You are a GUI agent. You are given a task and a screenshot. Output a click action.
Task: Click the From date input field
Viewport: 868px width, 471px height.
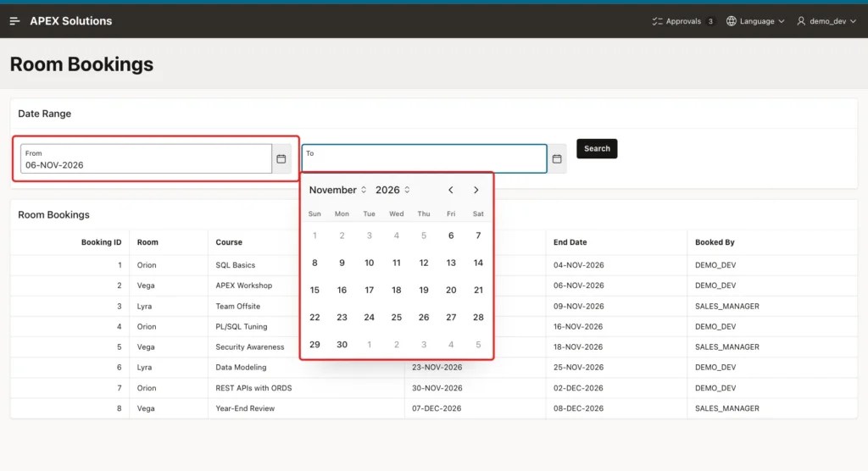click(x=146, y=159)
